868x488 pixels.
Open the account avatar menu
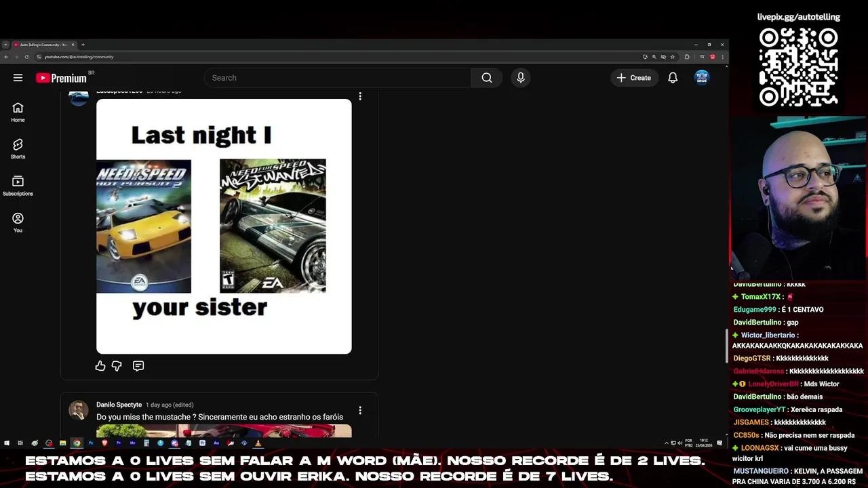click(702, 78)
